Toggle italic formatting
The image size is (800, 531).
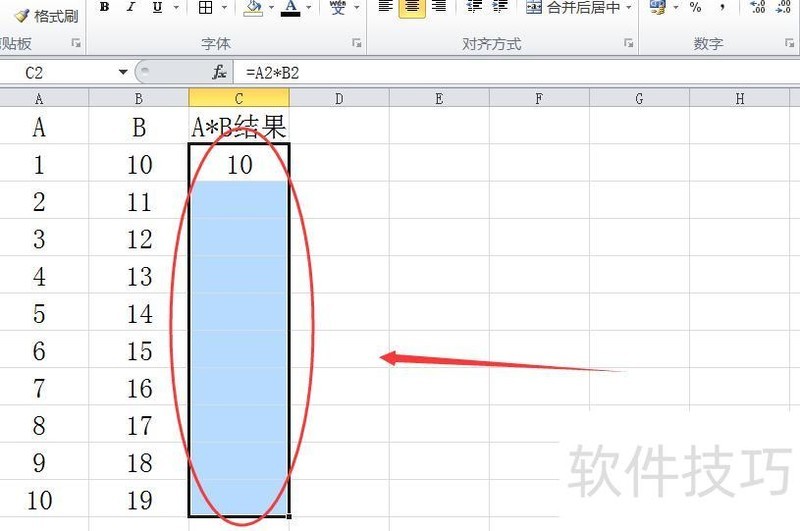click(x=131, y=7)
